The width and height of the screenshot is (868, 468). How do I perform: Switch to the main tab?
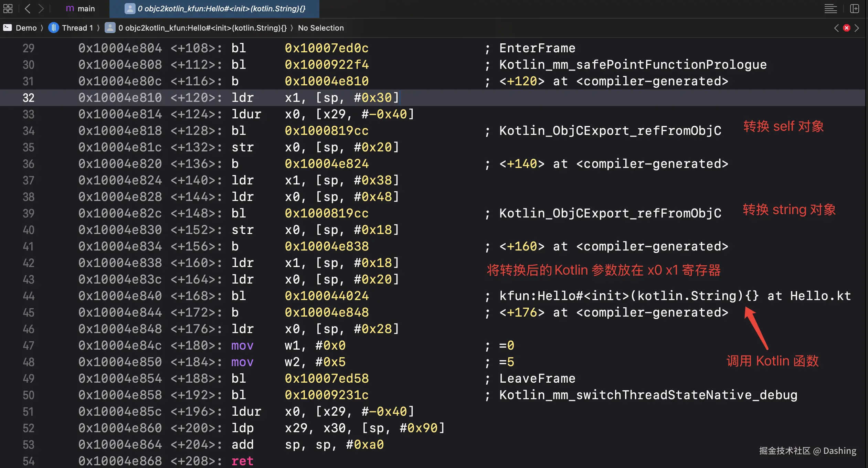point(80,9)
